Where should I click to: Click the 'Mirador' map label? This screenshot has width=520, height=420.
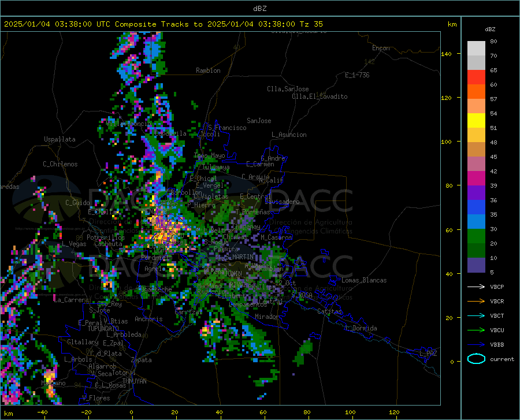(267, 317)
